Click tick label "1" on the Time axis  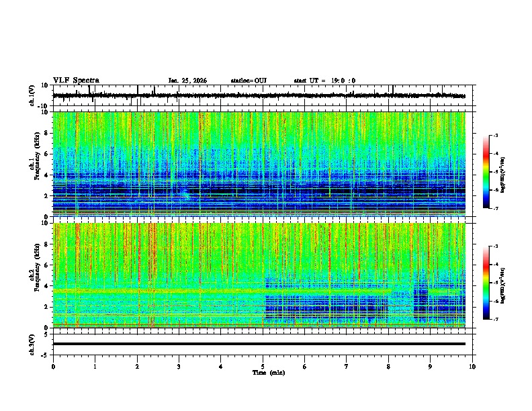(95, 367)
